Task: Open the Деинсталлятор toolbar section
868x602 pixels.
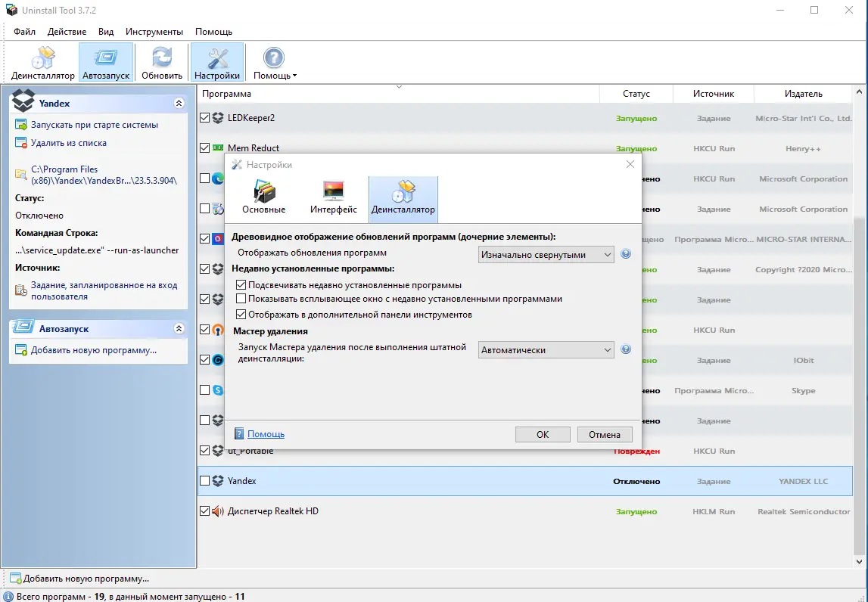Action: coord(42,63)
